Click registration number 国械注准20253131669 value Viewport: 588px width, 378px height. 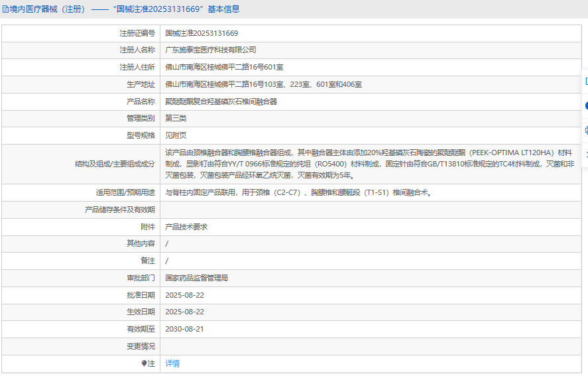(x=202, y=33)
